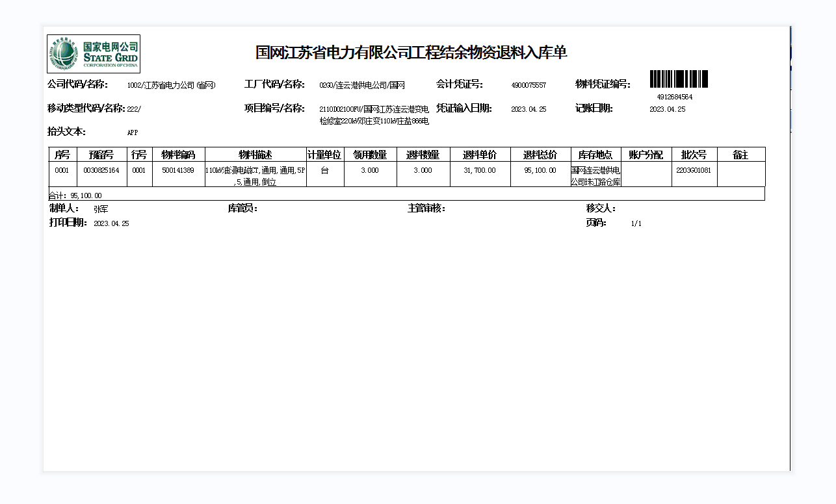Click batch number cell 2203G01081
This screenshot has height=504, width=836.
point(694,170)
